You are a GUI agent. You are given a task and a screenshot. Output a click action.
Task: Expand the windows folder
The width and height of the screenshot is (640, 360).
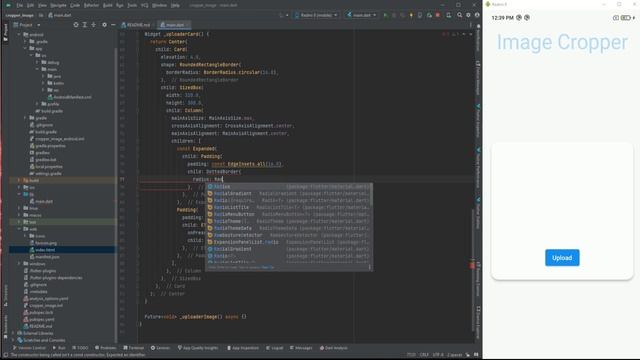[x=19, y=264]
